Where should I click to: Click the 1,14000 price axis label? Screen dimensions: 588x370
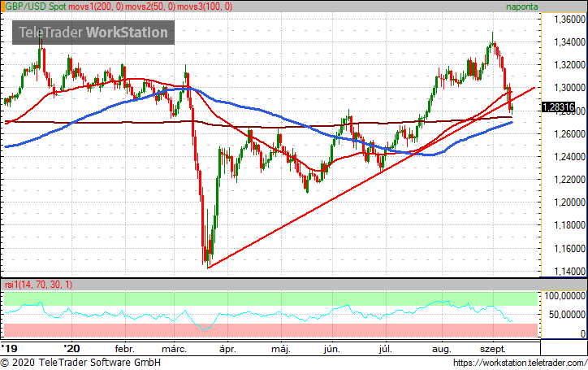(569, 272)
